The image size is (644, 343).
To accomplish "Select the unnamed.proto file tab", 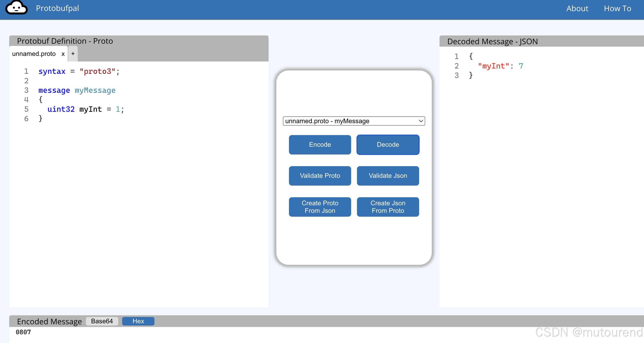I will (x=34, y=54).
